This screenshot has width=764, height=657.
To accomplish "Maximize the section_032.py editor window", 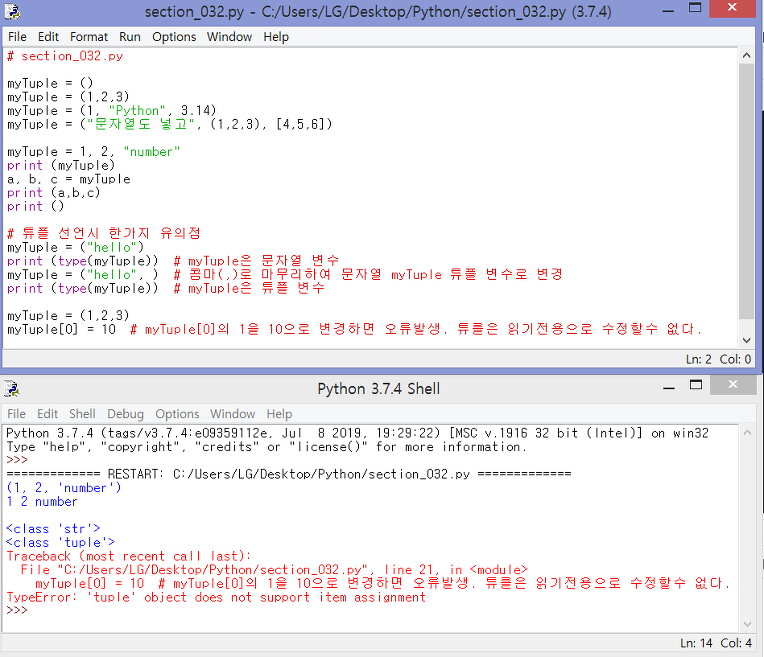I will tap(695, 9).
